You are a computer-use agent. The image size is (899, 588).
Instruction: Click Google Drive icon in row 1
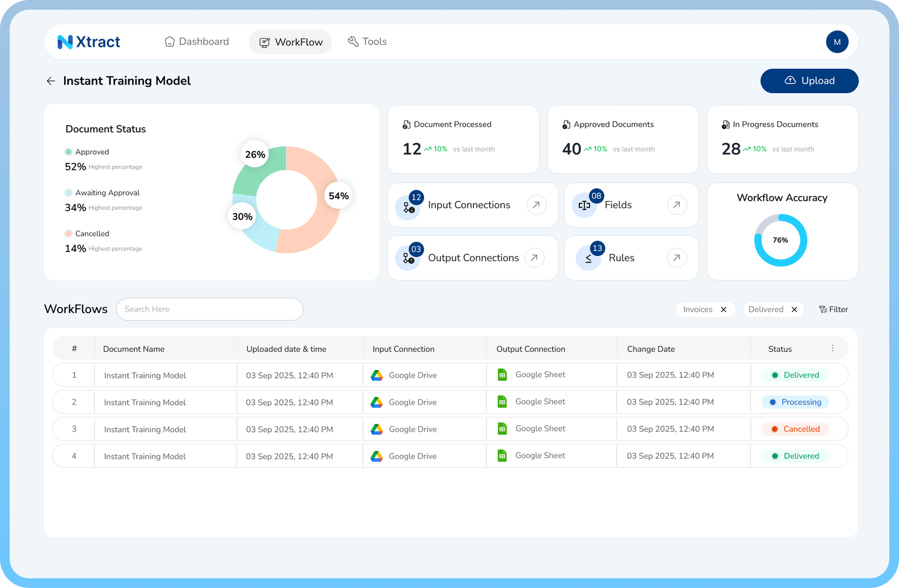tap(377, 375)
